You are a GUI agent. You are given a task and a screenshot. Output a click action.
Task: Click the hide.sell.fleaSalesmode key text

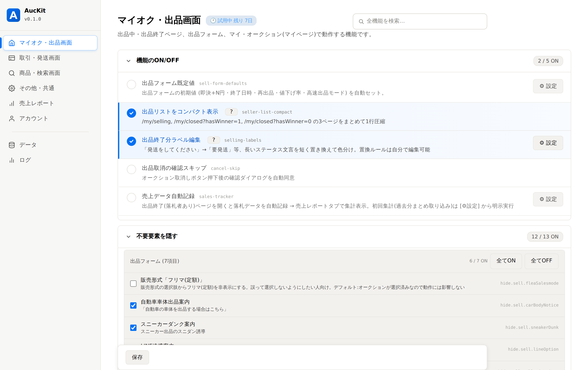pyautogui.click(x=529, y=283)
